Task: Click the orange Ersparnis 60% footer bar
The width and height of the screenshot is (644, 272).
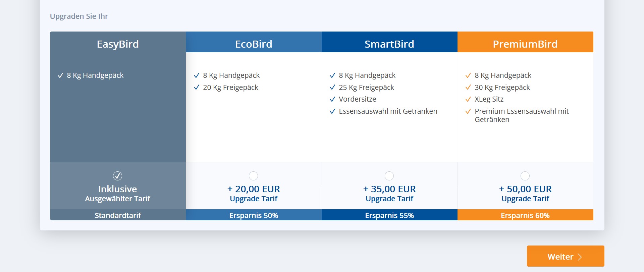Action: (525, 215)
